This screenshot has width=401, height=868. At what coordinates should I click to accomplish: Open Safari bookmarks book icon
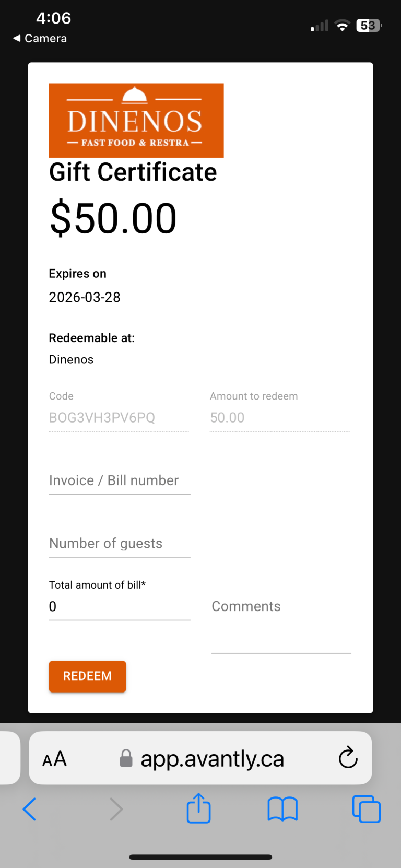tap(282, 809)
